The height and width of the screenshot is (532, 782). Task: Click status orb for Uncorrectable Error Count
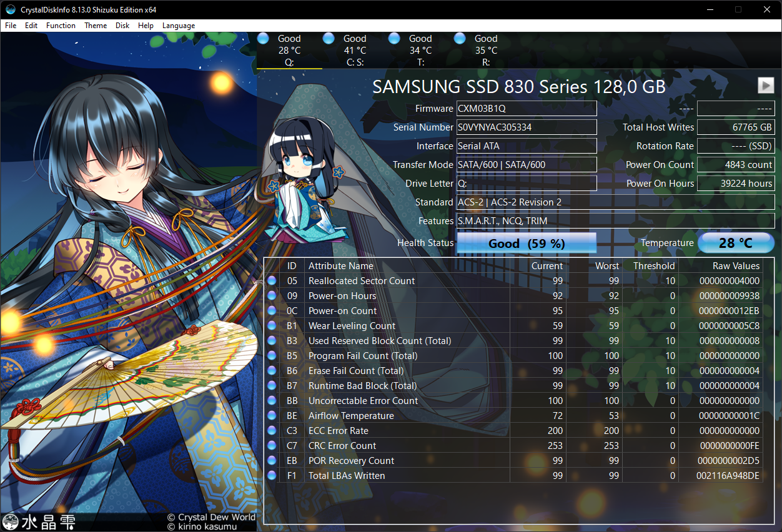tap(272, 401)
